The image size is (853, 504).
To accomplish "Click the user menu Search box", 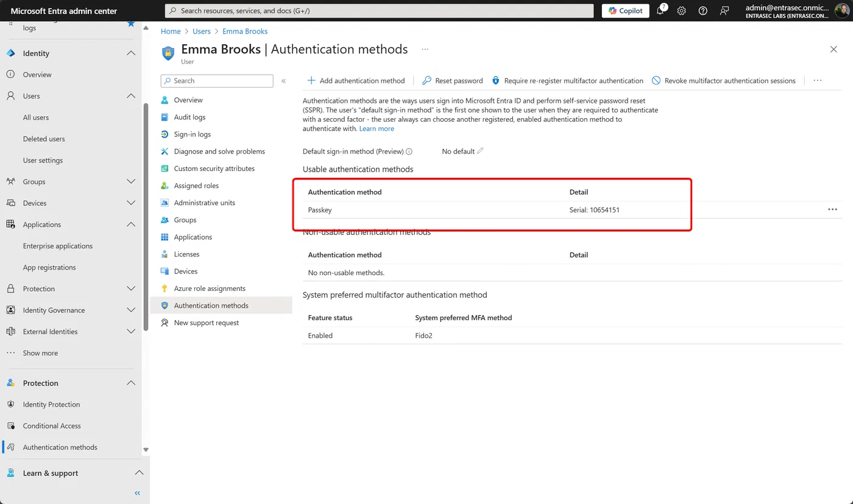I will pyautogui.click(x=217, y=81).
